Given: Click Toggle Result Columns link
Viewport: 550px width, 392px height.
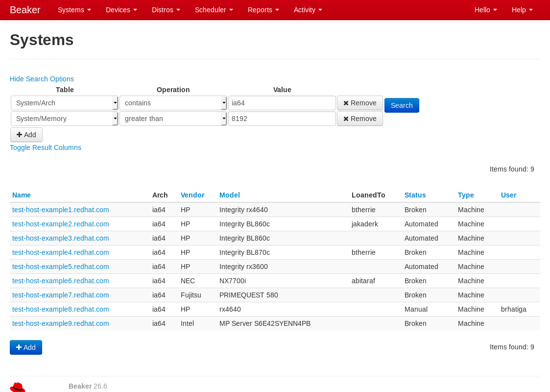Looking at the screenshot, I should 46,148.
